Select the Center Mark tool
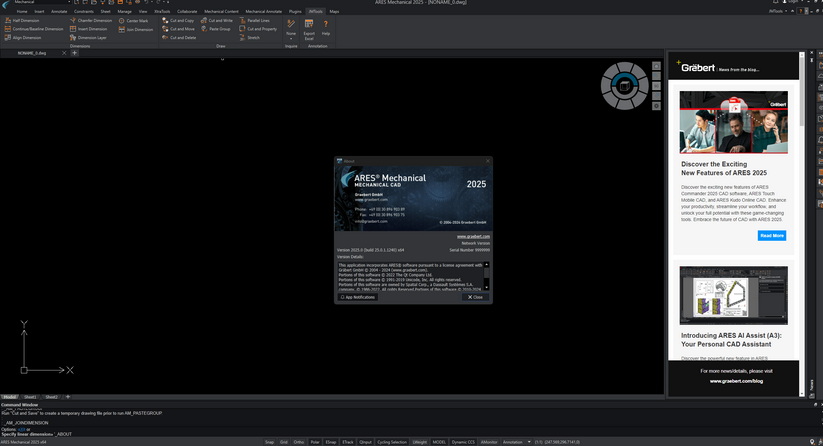The width and height of the screenshot is (823, 446). pyautogui.click(x=133, y=21)
